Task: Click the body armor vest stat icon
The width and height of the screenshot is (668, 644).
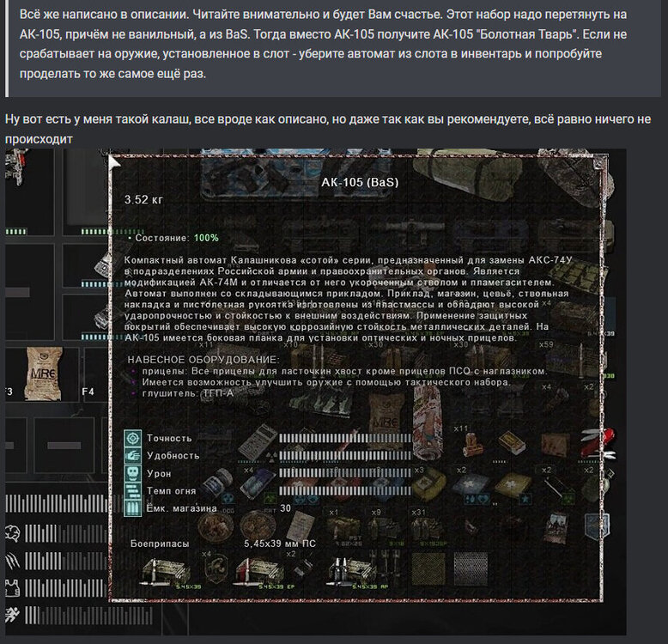Action: [13, 588]
